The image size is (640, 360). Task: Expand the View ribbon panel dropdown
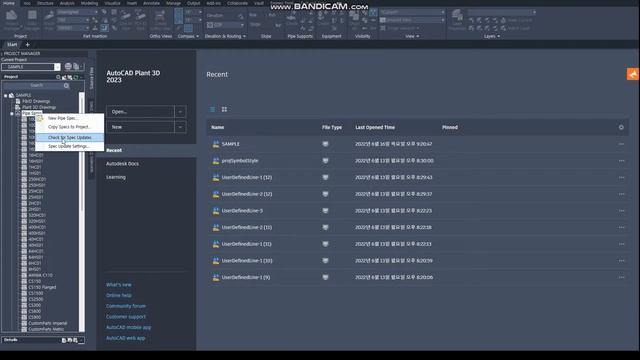click(x=412, y=36)
